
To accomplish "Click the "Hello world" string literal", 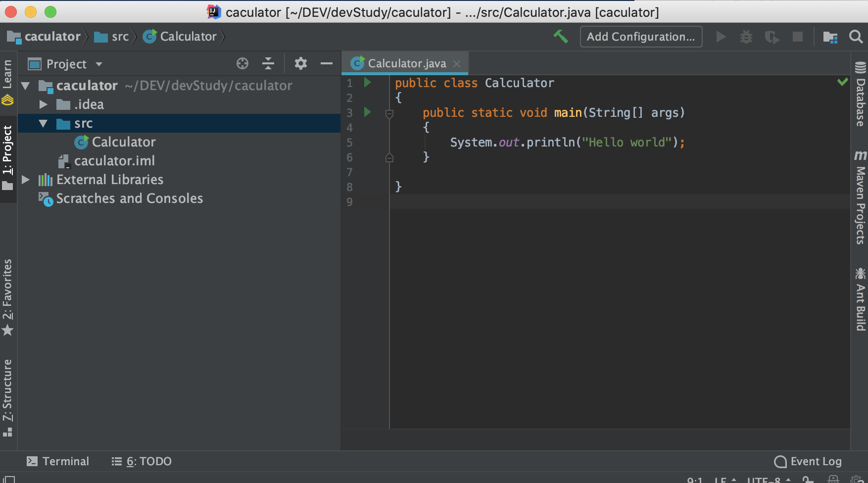I will click(626, 143).
